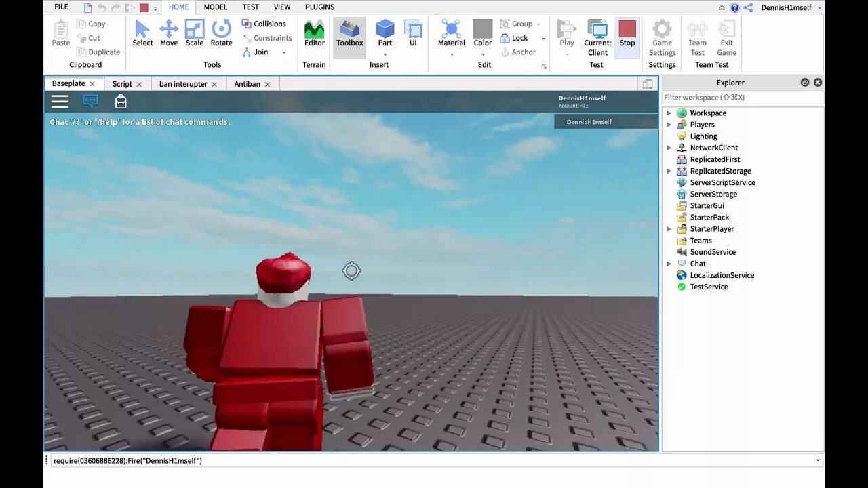The width and height of the screenshot is (868, 488).
Task: Open the Terrain Editor
Action: [314, 33]
